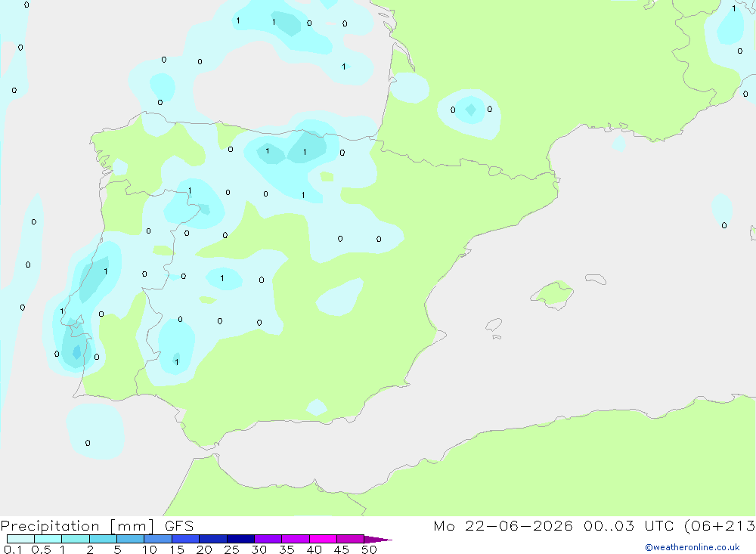Click the legend value '50'

coord(370,549)
